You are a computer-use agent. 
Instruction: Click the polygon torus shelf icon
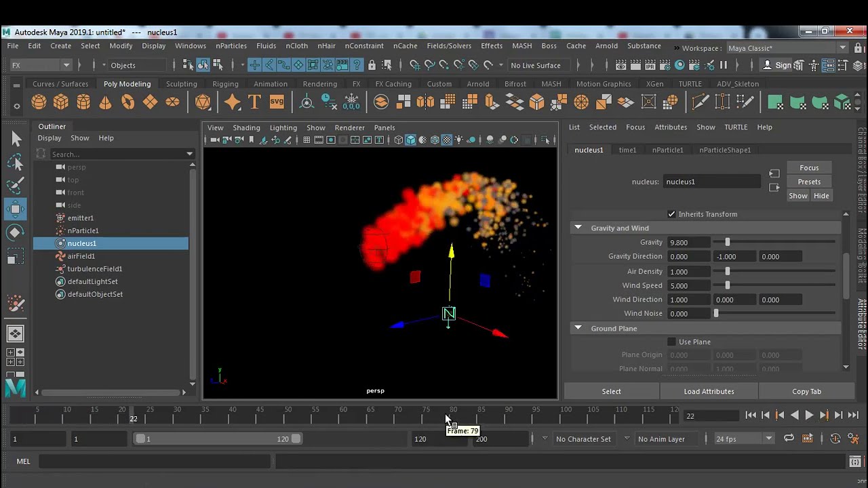click(127, 102)
